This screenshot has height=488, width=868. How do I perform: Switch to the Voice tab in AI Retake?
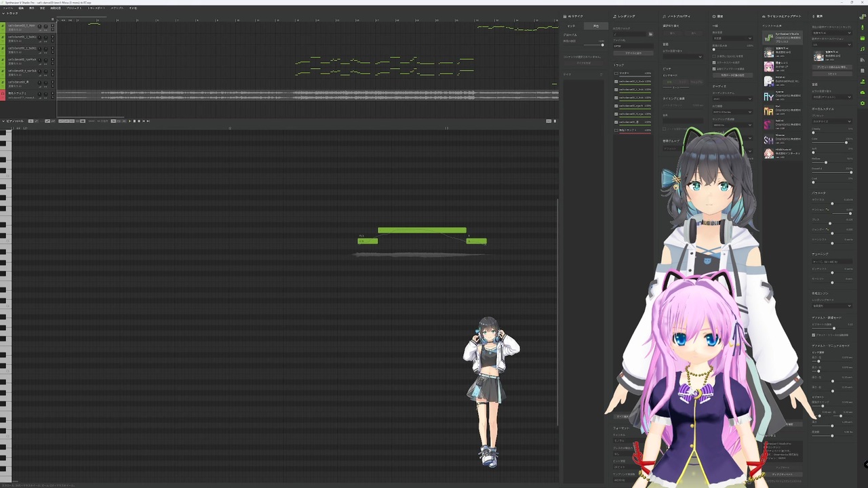click(596, 26)
